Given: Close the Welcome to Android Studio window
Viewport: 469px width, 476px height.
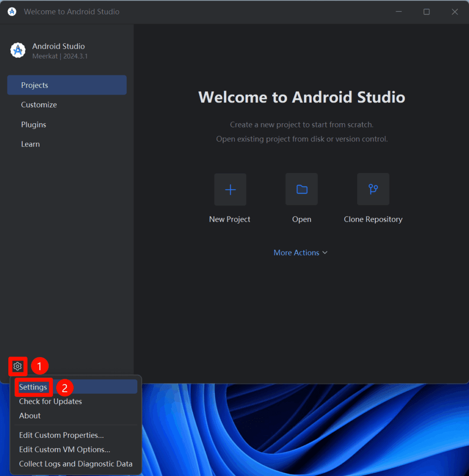Looking at the screenshot, I should pyautogui.click(x=455, y=12).
